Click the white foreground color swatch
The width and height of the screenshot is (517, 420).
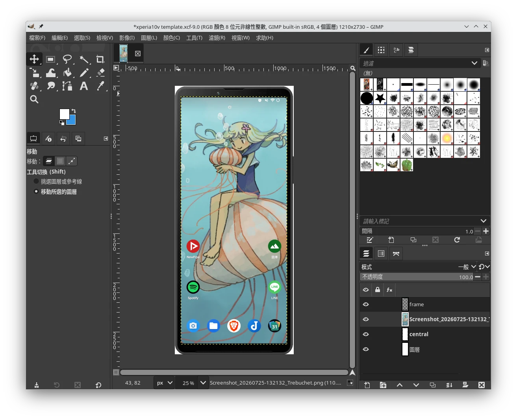click(x=64, y=114)
